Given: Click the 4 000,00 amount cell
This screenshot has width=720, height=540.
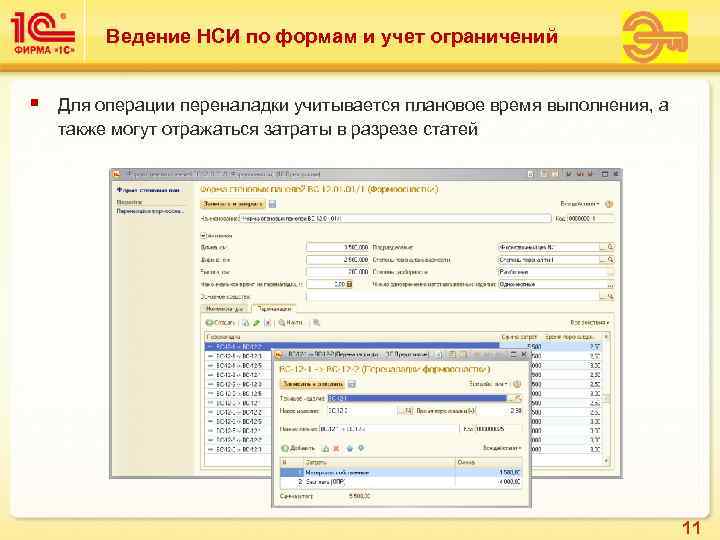Looking at the screenshot, I should [x=489, y=482].
